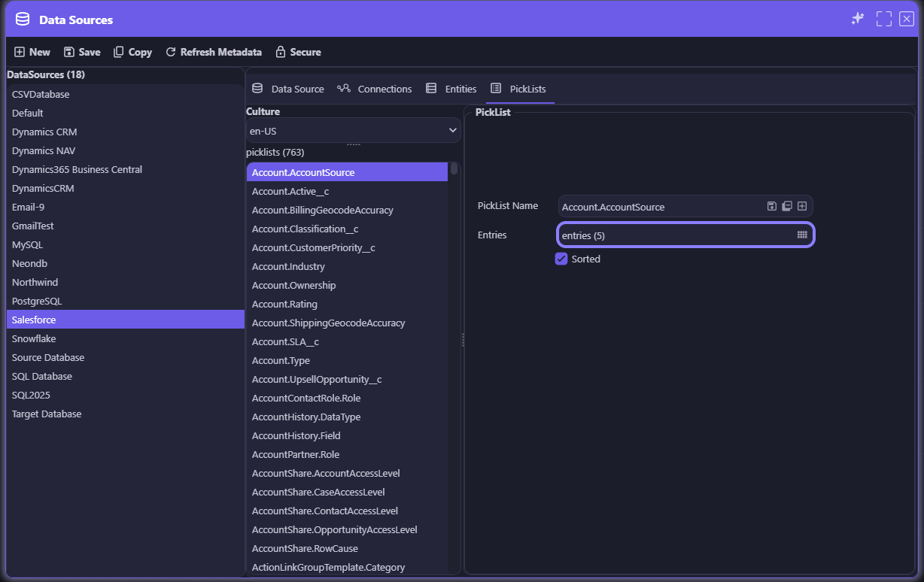Viewport: 924px width, 582px height.
Task: Select AccountShare.CaseAccessLevel picklist
Action: [347, 492]
